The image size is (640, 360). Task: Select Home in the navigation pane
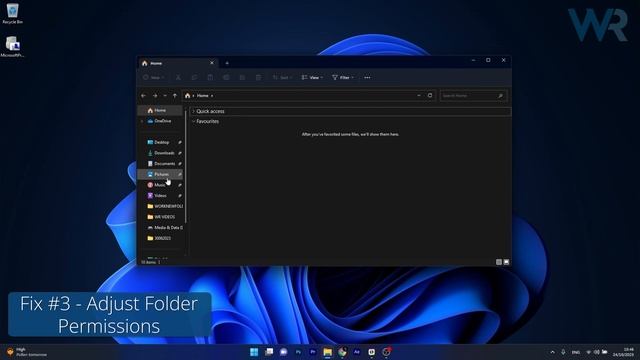tap(160, 110)
